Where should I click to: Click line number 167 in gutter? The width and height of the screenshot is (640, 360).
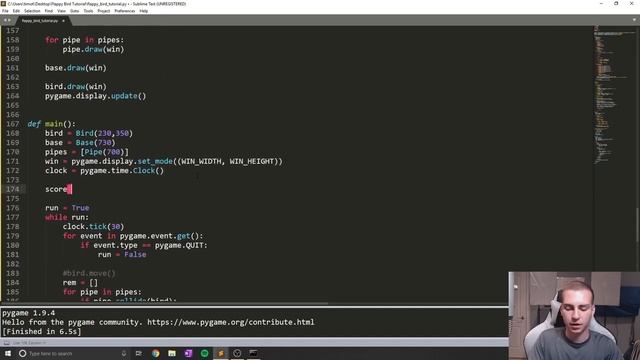(13, 124)
